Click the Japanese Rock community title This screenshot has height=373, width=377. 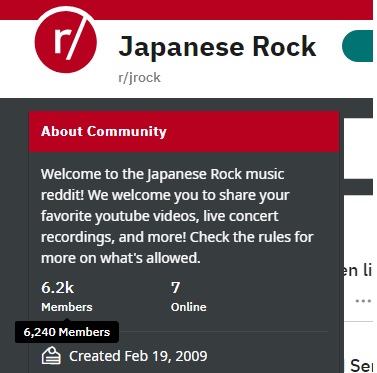217,47
